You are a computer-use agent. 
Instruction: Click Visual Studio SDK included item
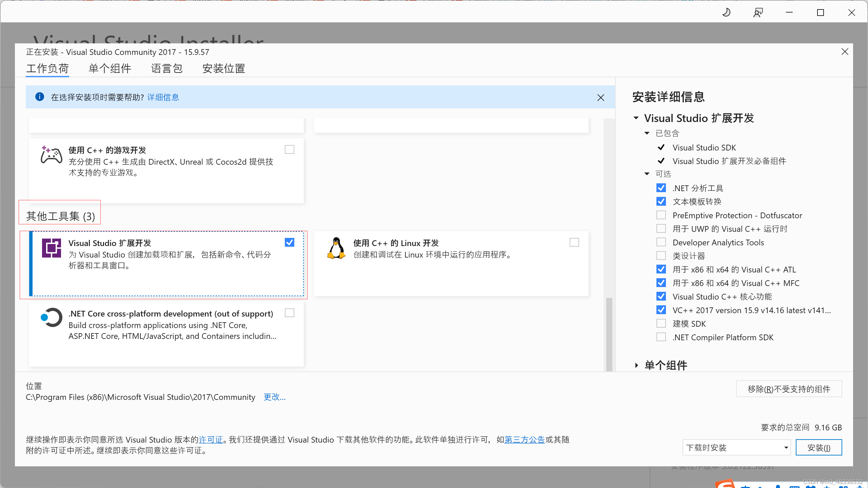click(704, 148)
